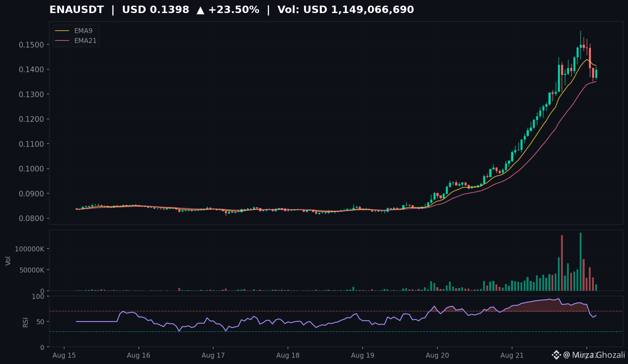This screenshot has width=628, height=364.
Task: Click the EMA9 legend label
Action: [83, 31]
